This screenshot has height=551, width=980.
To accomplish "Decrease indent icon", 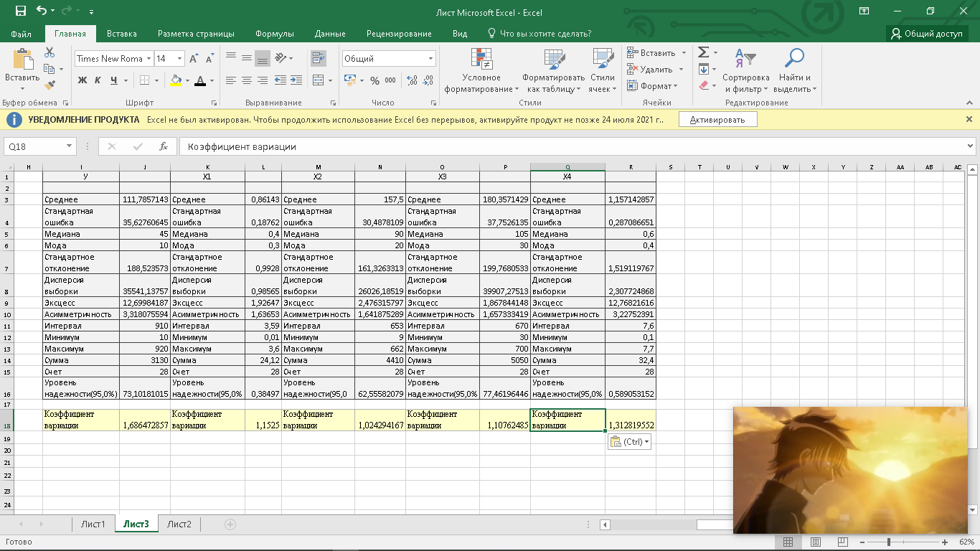I will (x=281, y=80).
